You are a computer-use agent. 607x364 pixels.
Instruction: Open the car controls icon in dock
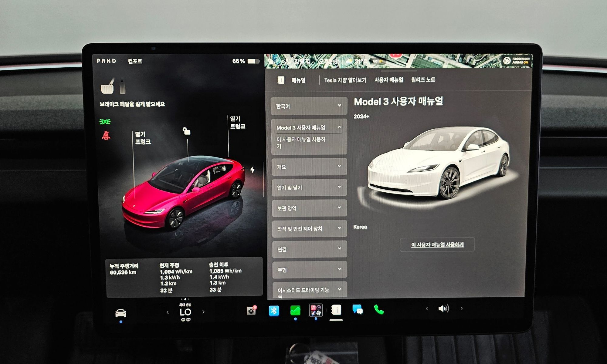click(120, 313)
